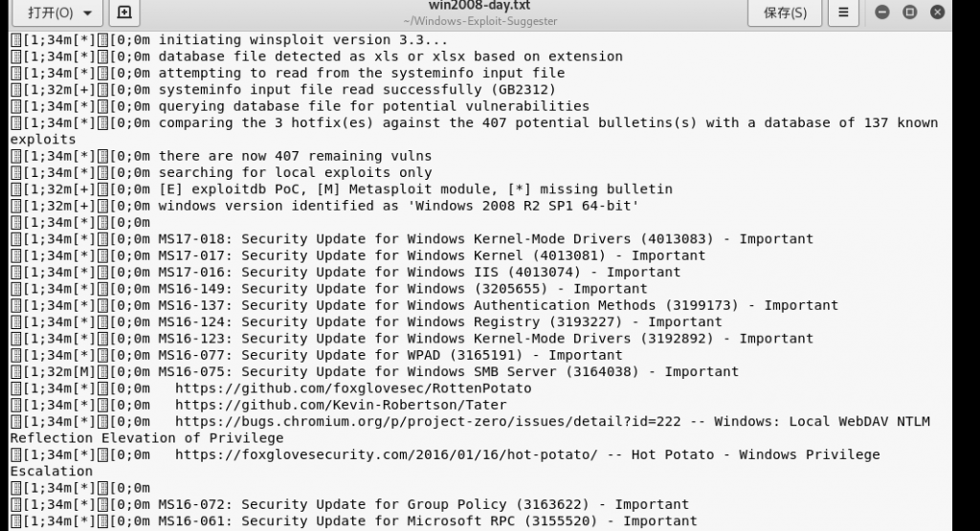Click the Kevin-Robertson Tater GitHub URL
The width and height of the screenshot is (980, 531).
tap(341, 405)
